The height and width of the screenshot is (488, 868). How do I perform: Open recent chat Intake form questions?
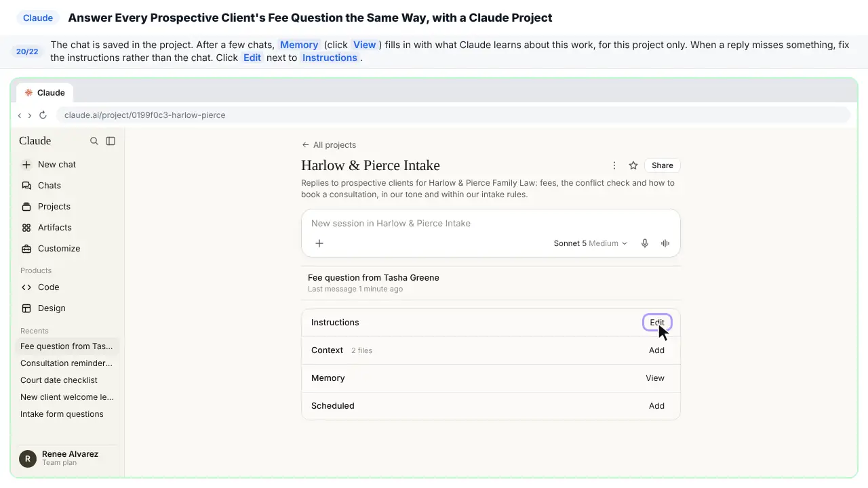(66, 414)
